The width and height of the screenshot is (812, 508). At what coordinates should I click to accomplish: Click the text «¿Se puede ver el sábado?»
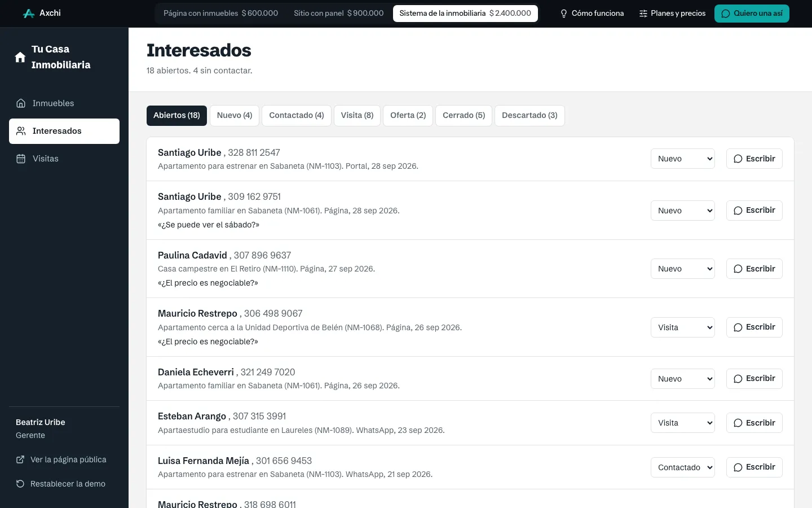209,225
